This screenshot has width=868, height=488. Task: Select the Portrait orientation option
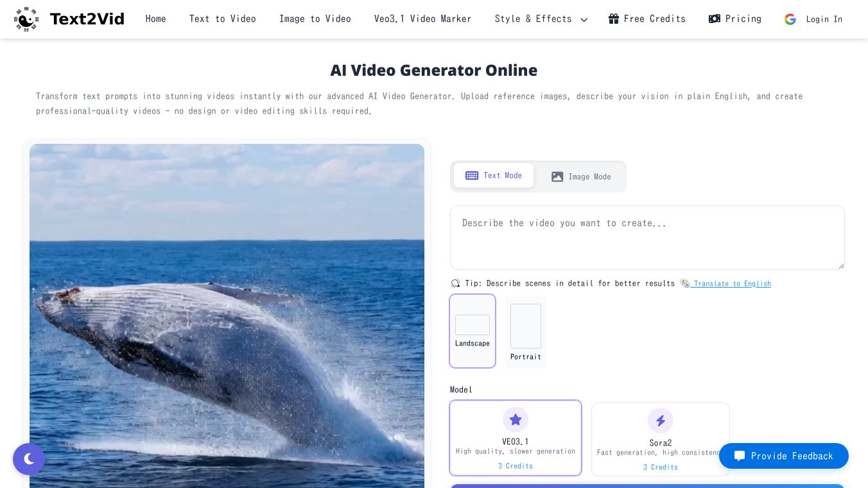pos(526,332)
